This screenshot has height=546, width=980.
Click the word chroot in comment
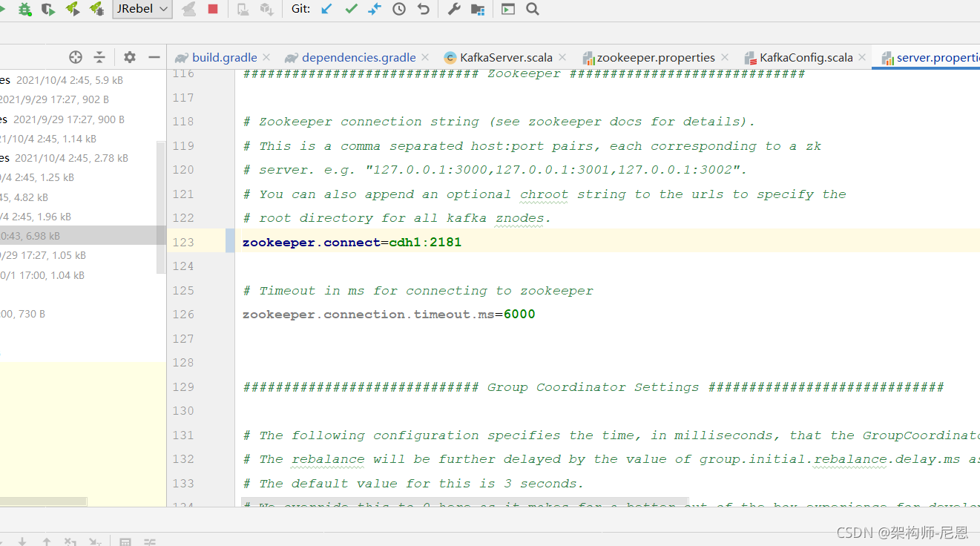tap(544, 194)
